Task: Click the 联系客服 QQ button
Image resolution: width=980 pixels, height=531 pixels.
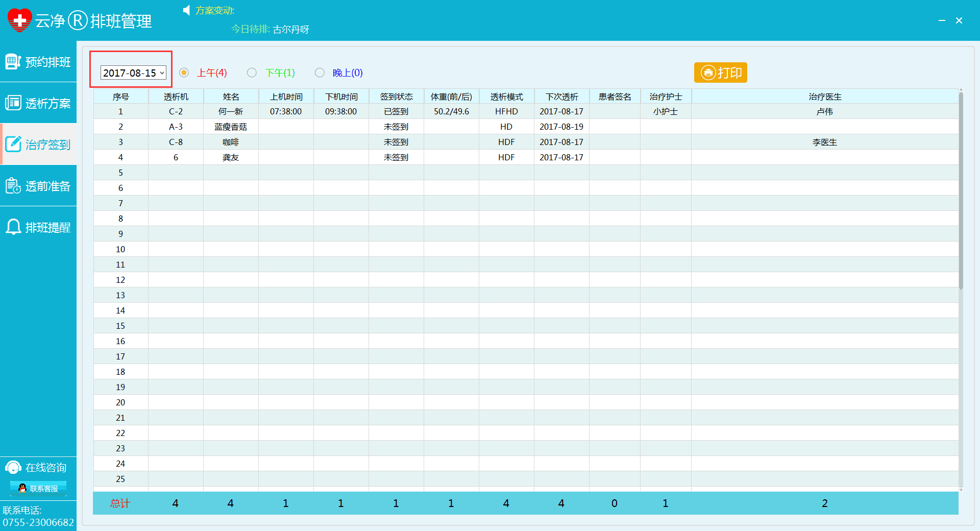Action: point(38,489)
